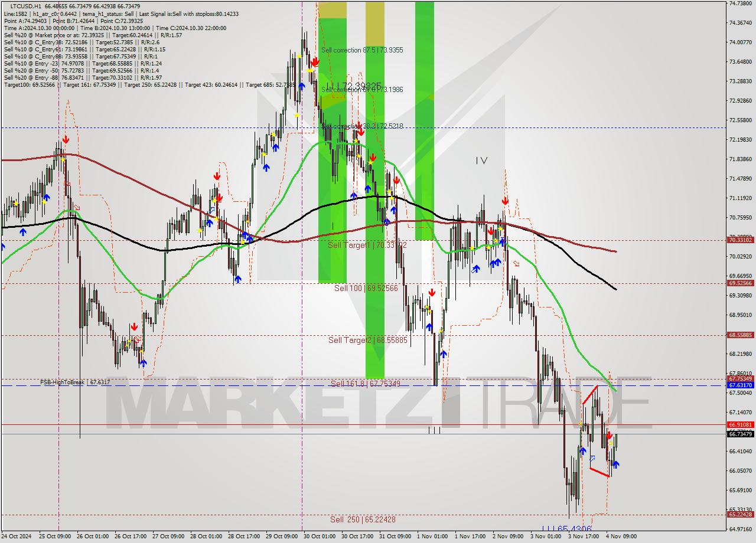Click the 66.73479 current price tag
This screenshot has width=756, height=543.
[740, 434]
